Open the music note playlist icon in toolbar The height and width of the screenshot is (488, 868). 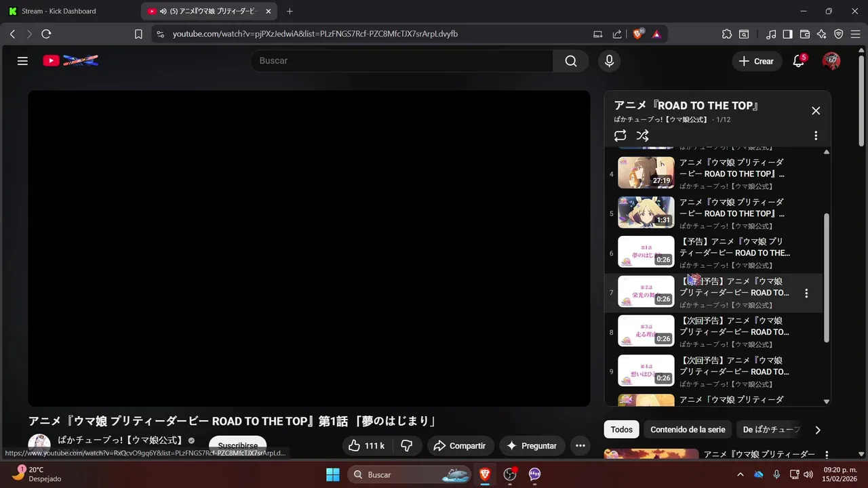pyautogui.click(x=771, y=34)
